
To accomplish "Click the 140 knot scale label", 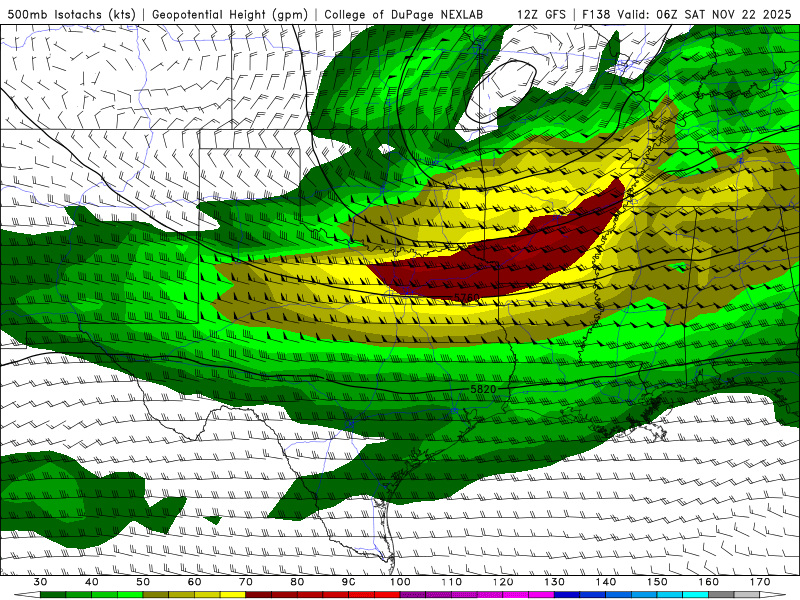I will point(606,582).
